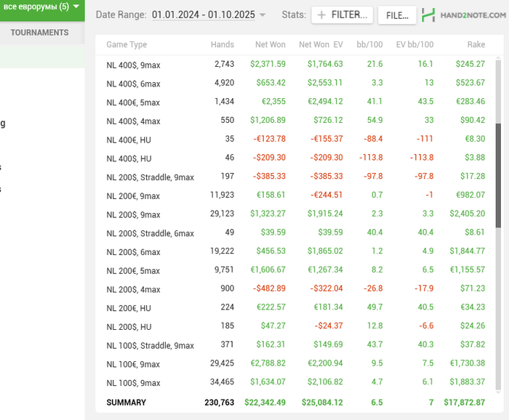Open the все еврорумы room selector dropdown
This screenshot has height=420, width=509.
[x=41, y=7]
